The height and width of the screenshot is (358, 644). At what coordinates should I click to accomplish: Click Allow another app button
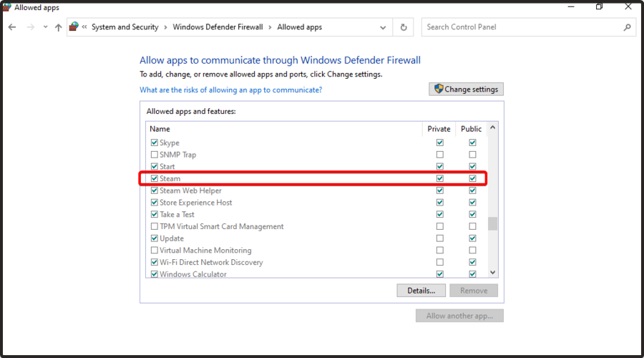click(459, 316)
